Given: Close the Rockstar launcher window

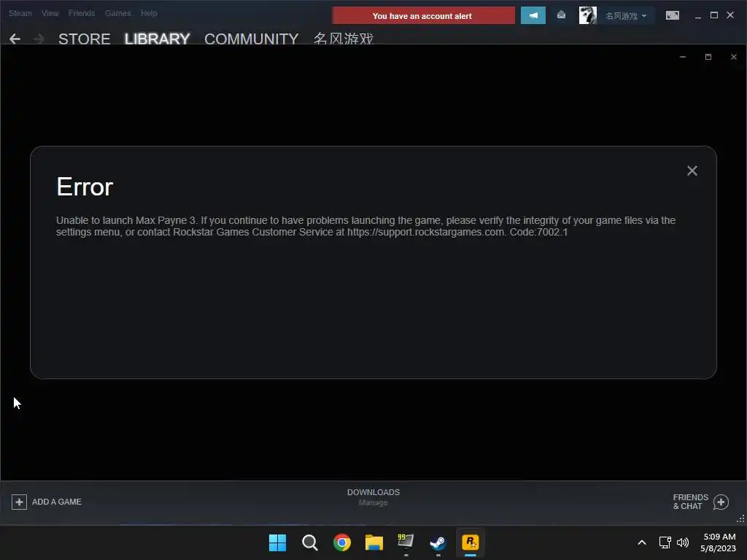Looking at the screenshot, I should tap(734, 57).
